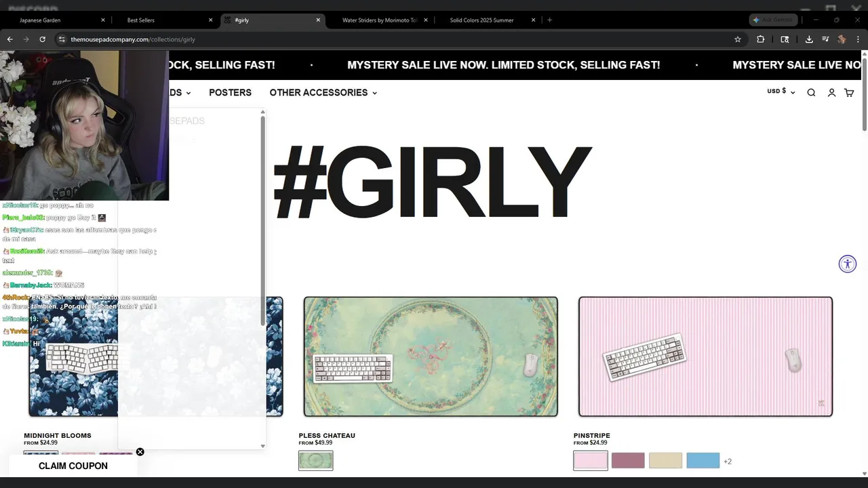Screen dimensions: 868x488
Task: Click the Ask Gemini button
Action: coord(773,20)
